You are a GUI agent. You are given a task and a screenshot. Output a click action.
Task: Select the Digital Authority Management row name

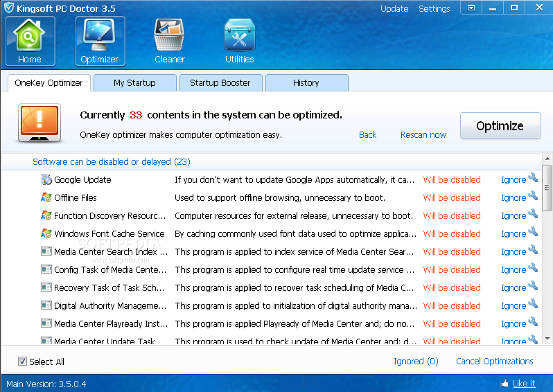110,305
